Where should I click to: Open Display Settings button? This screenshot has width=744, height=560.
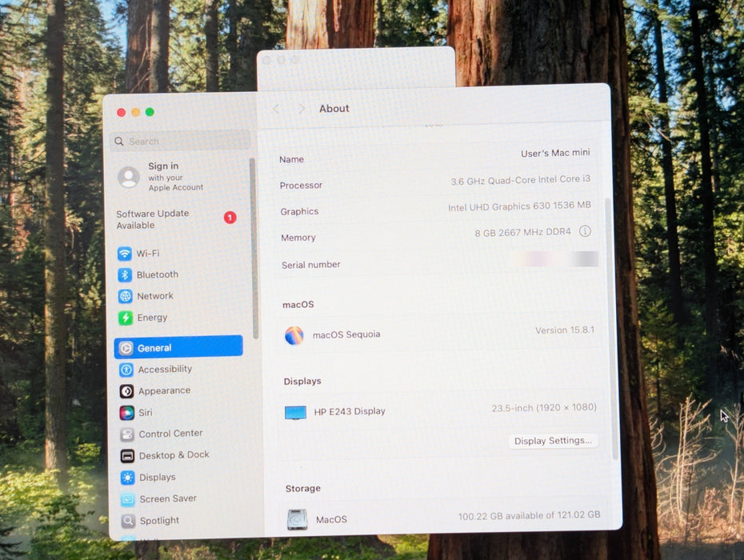(x=553, y=441)
